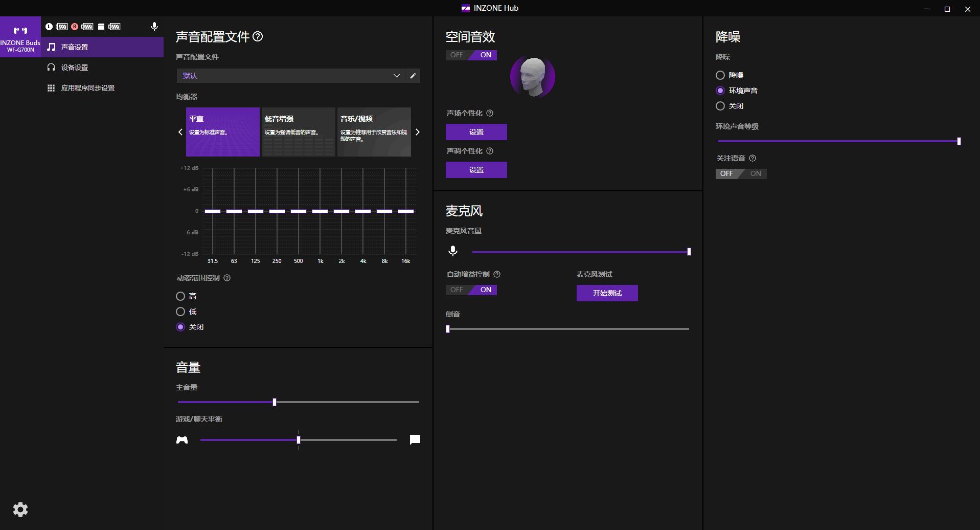This screenshot has width=980, height=530.
Task: Click the help icon beside 声音配置文件 heading
Action: (258, 36)
